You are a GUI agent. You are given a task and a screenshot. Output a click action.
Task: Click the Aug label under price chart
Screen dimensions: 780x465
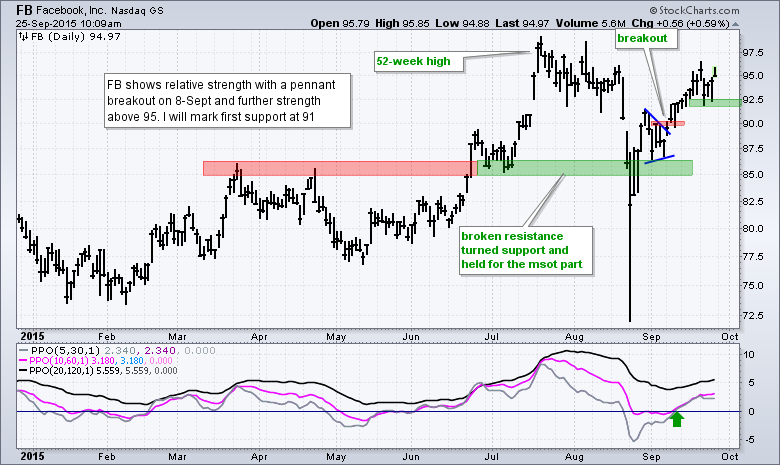tap(574, 337)
